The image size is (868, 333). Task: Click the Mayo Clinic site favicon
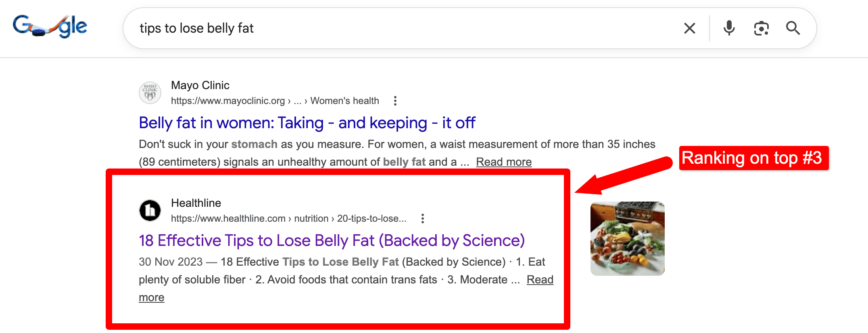click(x=150, y=93)
